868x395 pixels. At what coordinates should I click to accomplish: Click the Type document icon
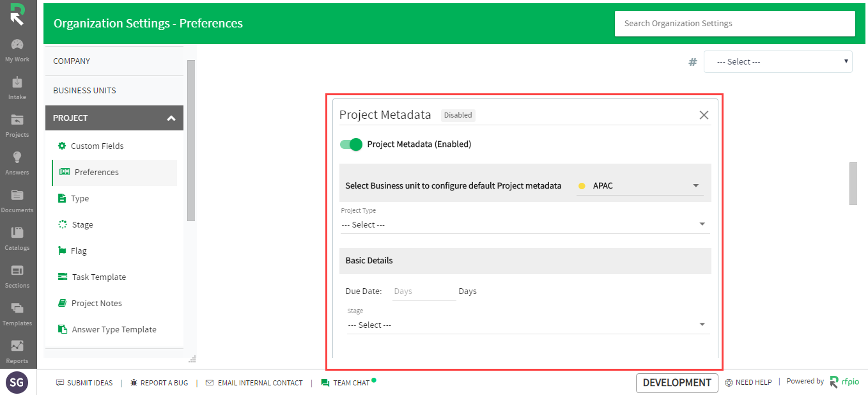coord(62,198)
